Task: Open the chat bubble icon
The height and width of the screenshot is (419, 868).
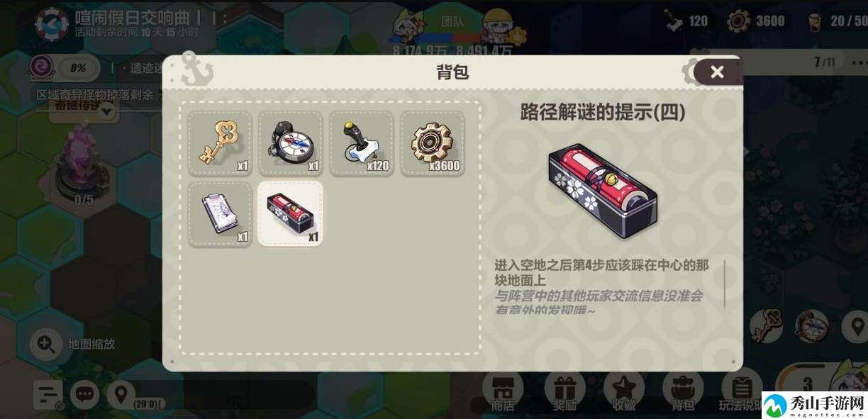Action: click(x=84, y=394)
